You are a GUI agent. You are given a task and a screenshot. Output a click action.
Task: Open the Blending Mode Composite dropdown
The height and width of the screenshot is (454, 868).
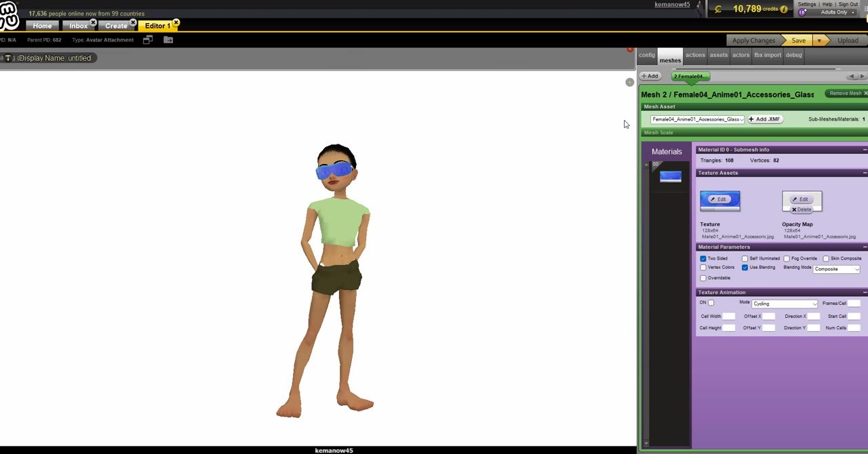(x=836, y=269)
